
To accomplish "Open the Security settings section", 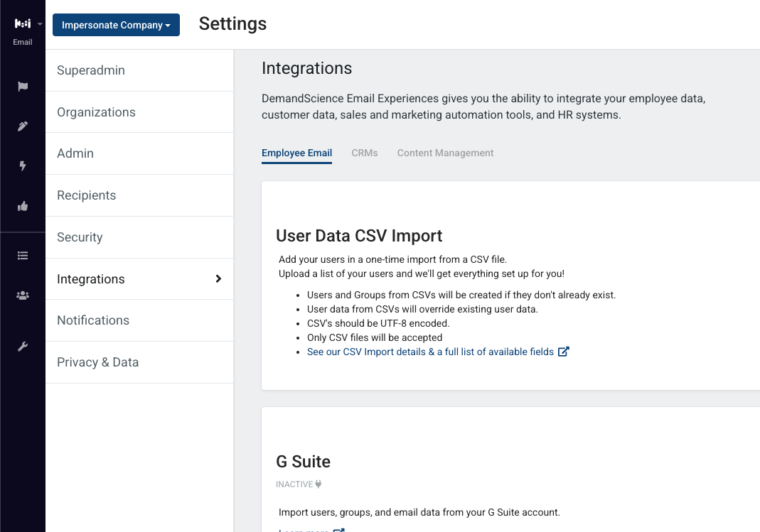I will coord(139,237).
